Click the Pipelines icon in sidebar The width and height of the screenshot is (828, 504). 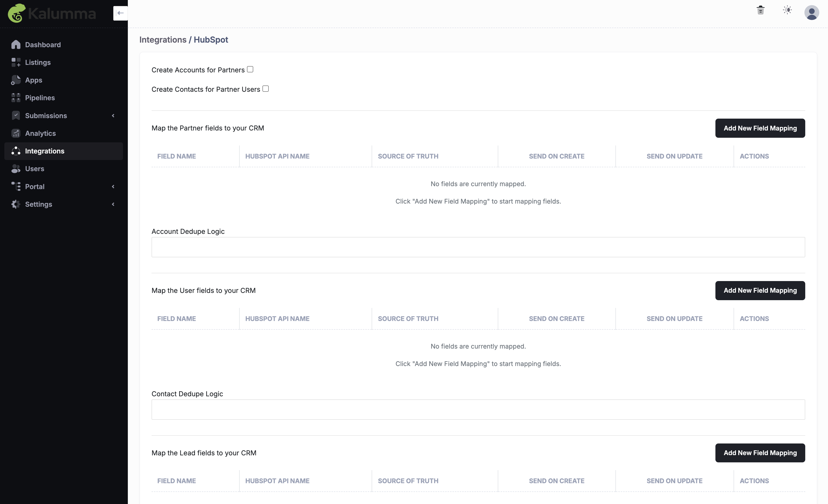[x=16, y=98]
